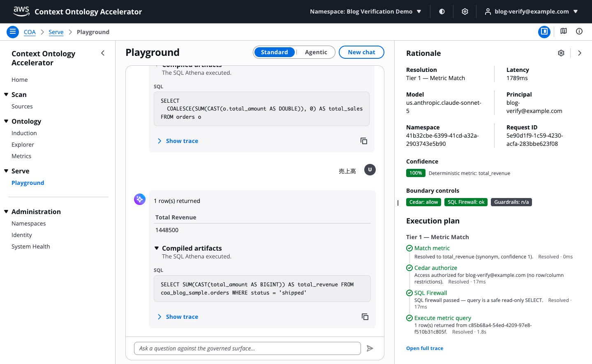
Task: Select Playground in the sidebar
Action: click(x=28, y=183)
